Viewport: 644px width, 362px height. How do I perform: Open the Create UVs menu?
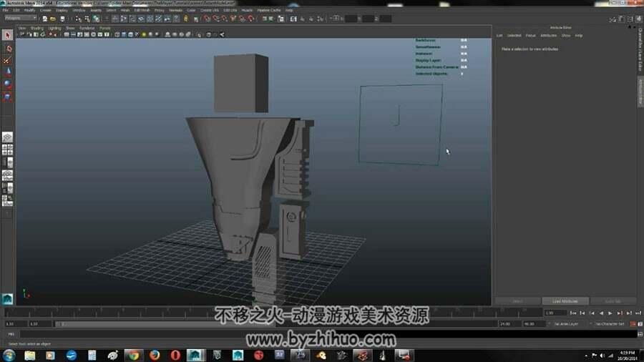pos(210,10)
